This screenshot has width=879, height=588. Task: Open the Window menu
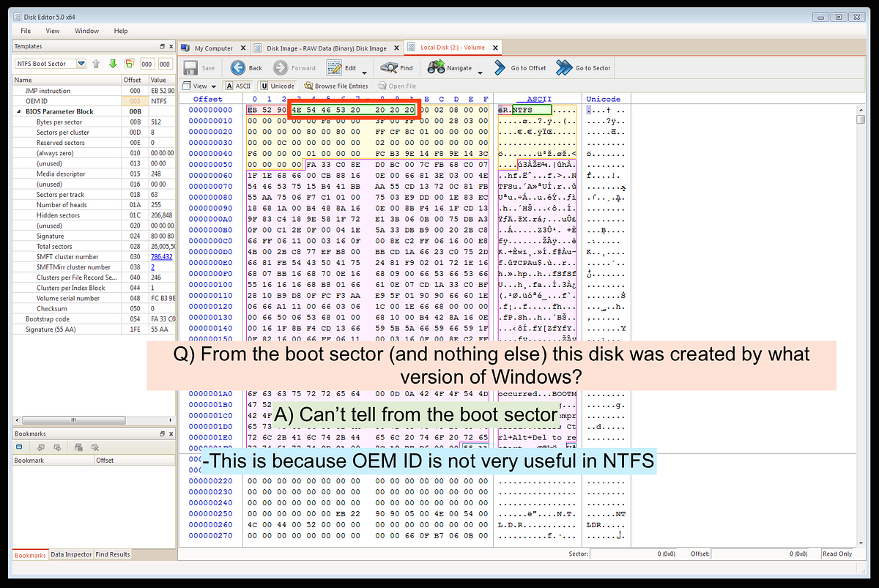coord(86,31)
